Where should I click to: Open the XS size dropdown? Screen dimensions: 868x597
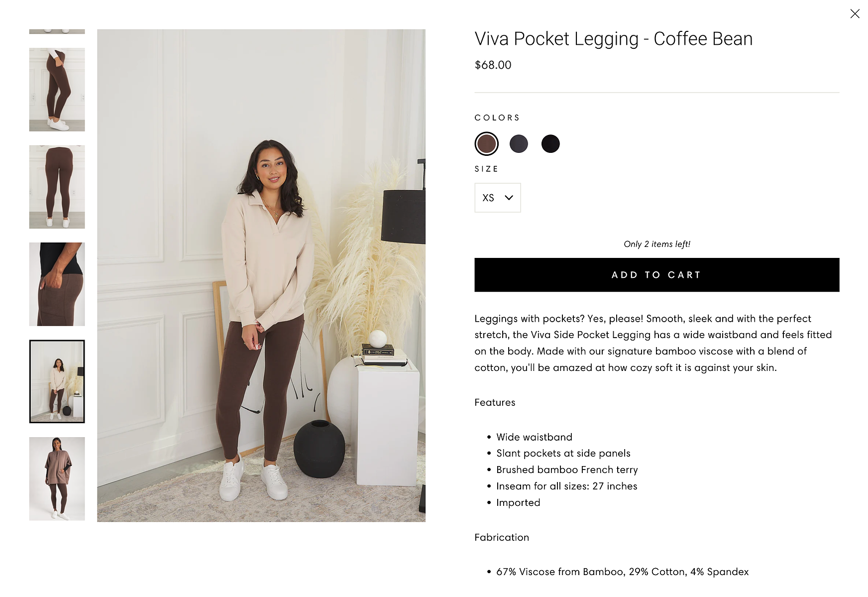coord(498,198)
